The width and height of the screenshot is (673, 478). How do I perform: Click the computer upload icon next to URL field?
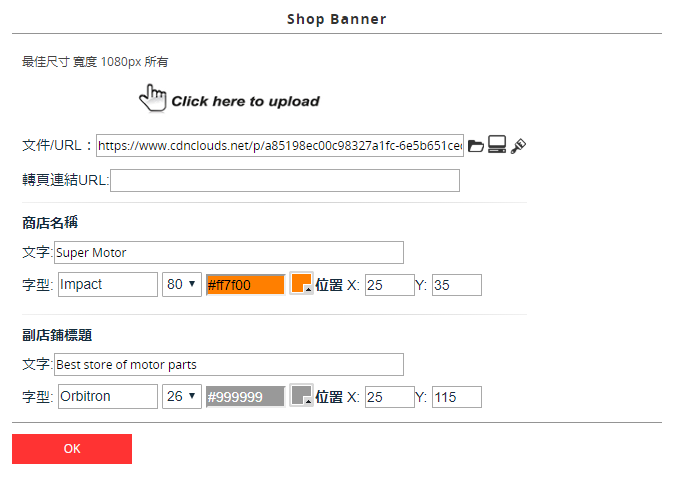(x=497, y=145)
